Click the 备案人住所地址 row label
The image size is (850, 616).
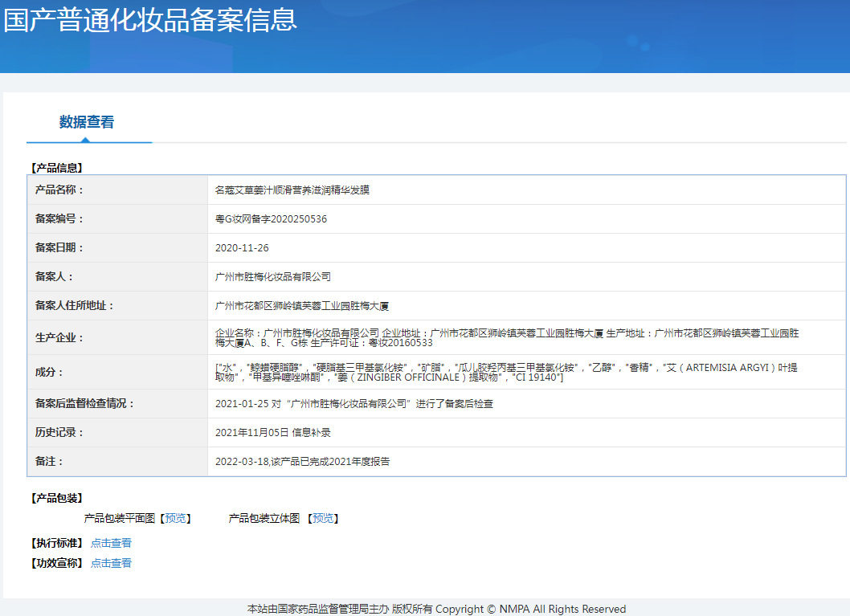(74, 306)
